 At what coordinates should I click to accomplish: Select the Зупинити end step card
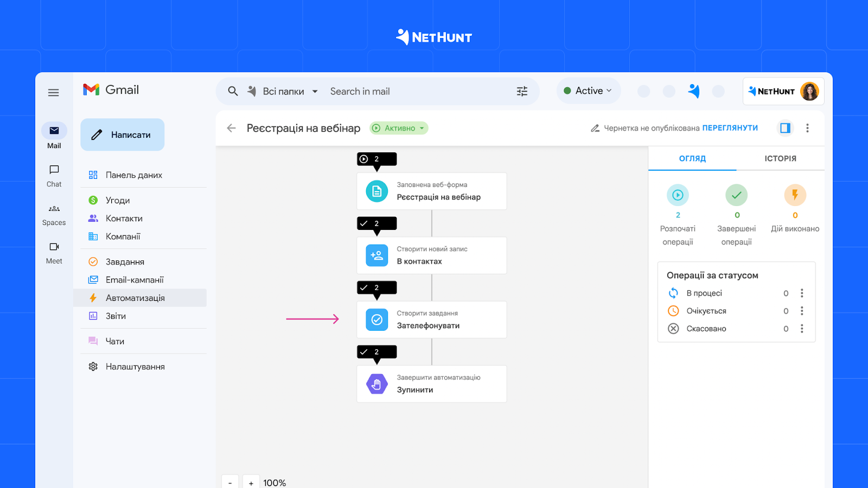(x=432, y=384)
